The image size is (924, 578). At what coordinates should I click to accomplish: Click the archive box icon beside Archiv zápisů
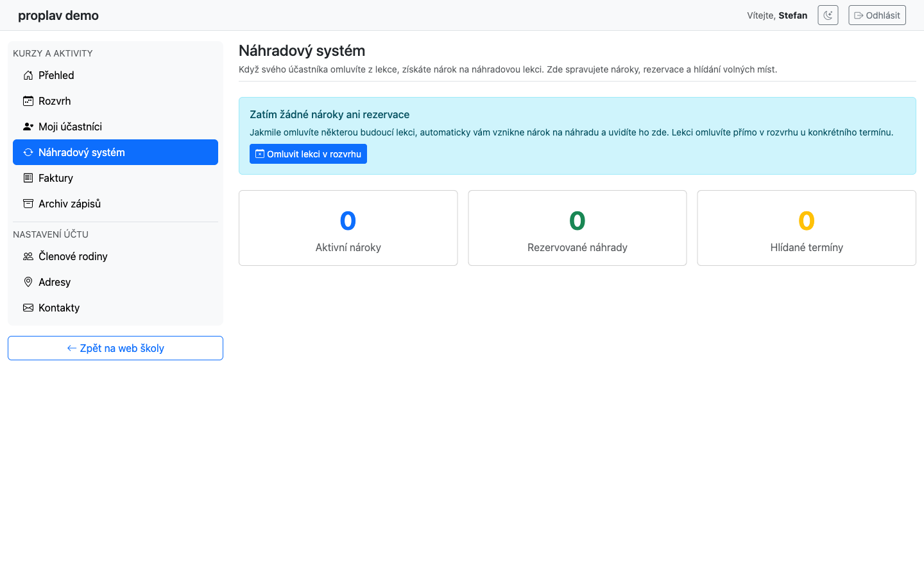coord(28,204)
